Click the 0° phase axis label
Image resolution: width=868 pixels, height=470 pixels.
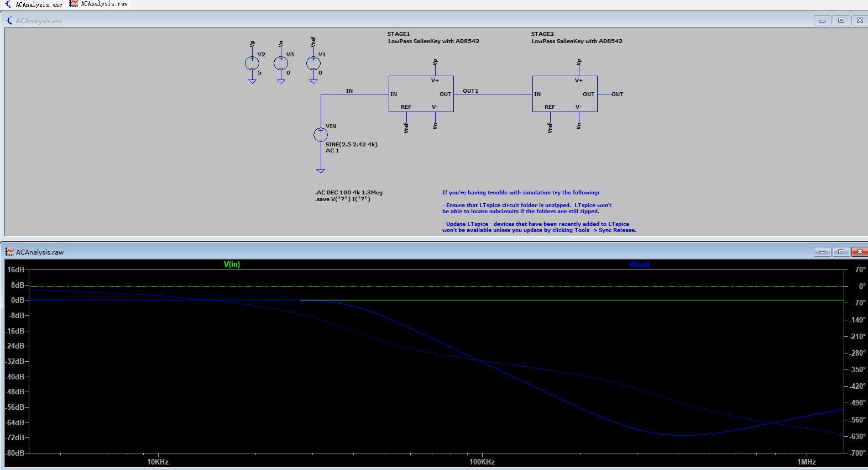(x=862, y=286)
